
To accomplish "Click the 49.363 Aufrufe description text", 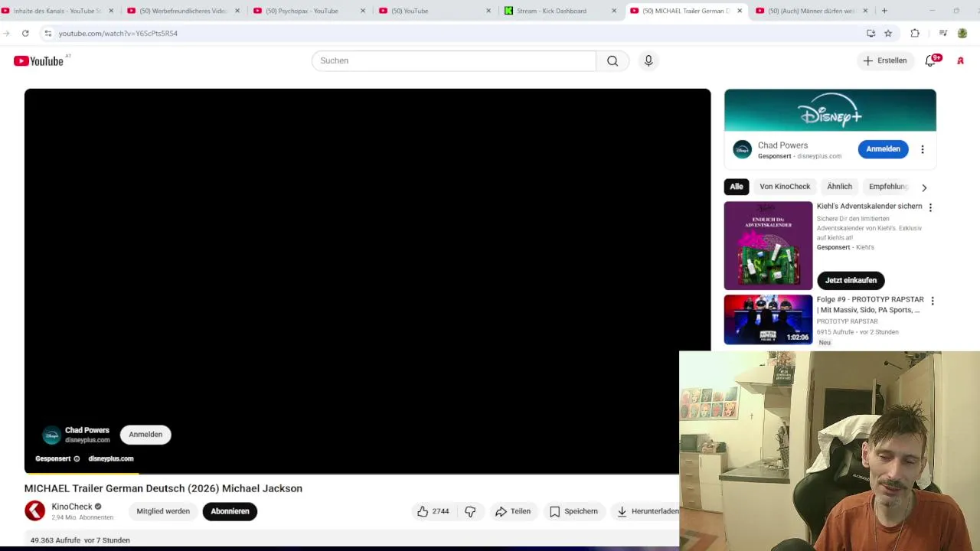I will (80, 540).
